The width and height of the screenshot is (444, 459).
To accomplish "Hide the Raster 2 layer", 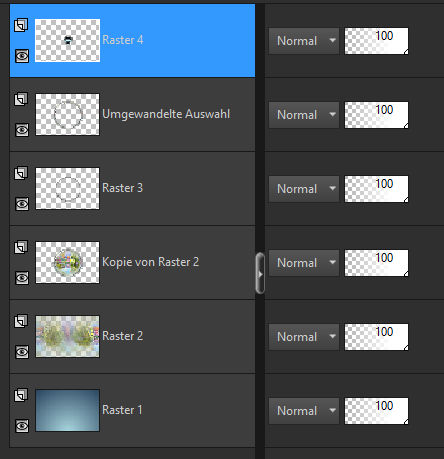I will click(x=22, y=352).
